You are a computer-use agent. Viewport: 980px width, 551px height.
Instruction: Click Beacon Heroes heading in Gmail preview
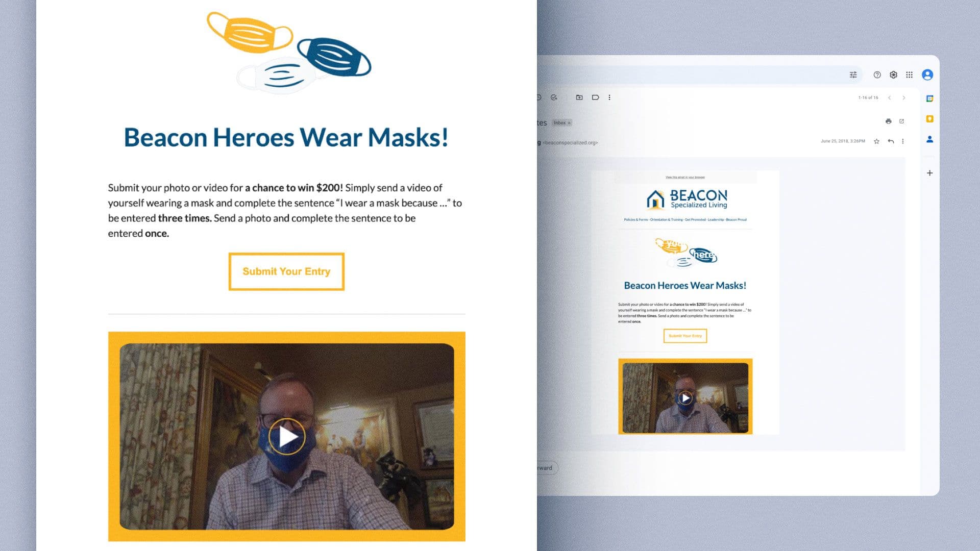click(x=685, y=286)
